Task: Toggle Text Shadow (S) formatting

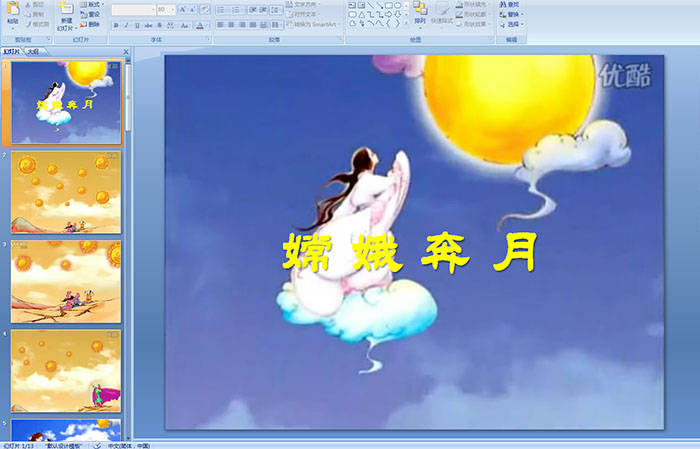Action: [159, 25]
